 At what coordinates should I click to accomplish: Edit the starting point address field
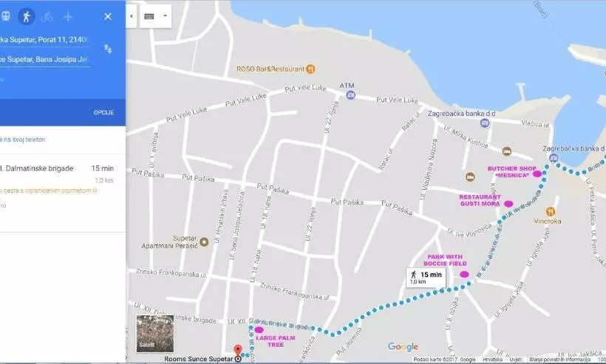point(44,40)
